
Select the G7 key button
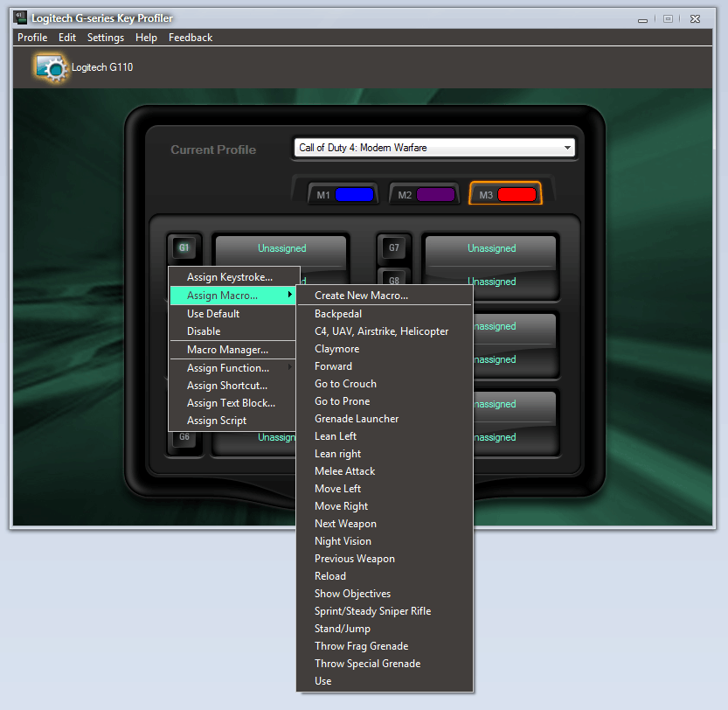pyautogui.click(x=393, y=247)
